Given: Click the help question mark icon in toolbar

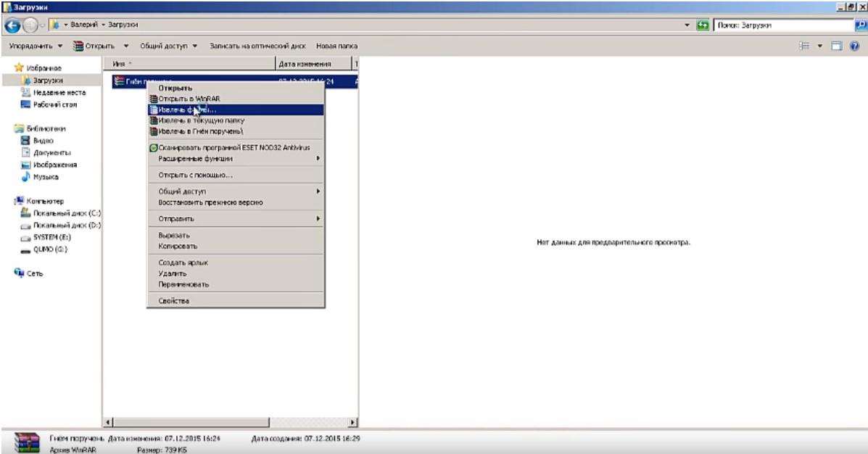Looking at the screenshot, I should tap(855, 46).
